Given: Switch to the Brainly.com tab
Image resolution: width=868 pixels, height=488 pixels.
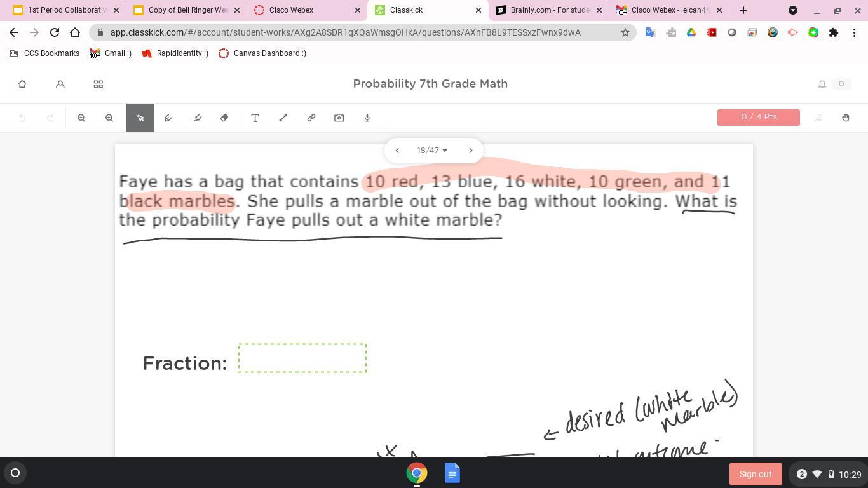Looking at the screenshot, I should (x=549, y=10).
